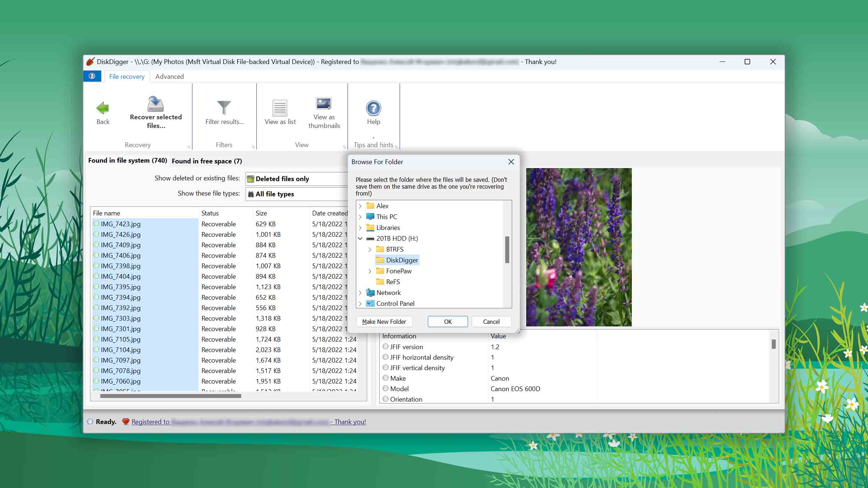Click the green Back arrow icon
The image size is (868, 488).
click(x=103, y=108)
